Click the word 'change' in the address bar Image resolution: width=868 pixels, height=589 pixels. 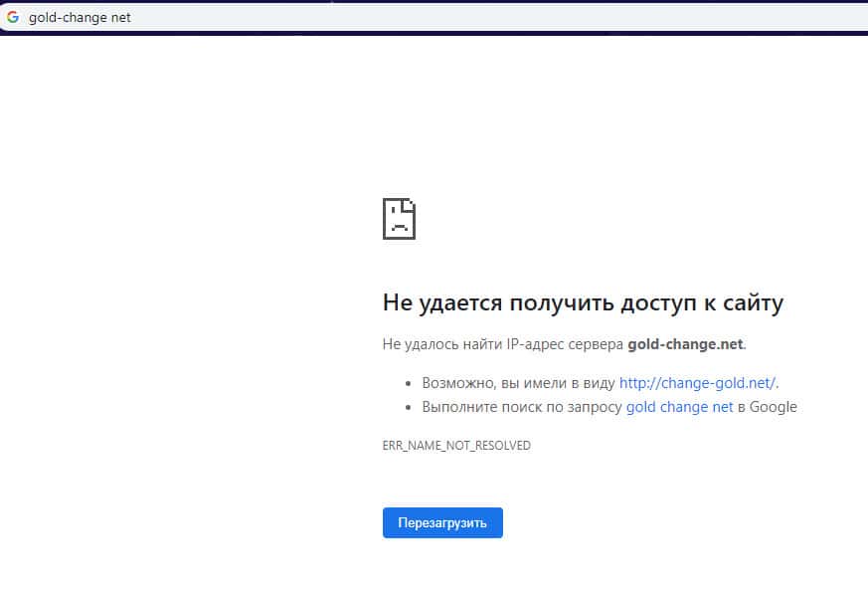82,18
